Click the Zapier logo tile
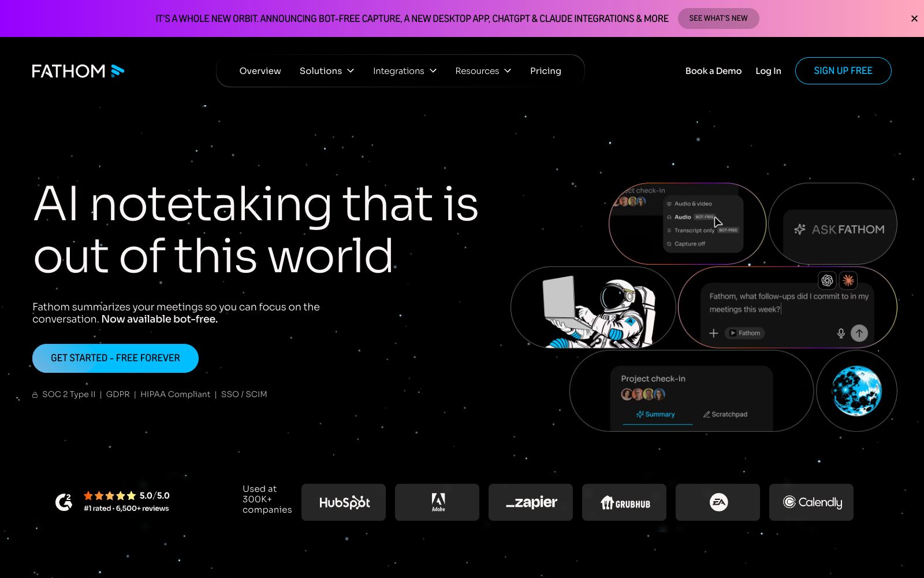 (x=531, y=502)
